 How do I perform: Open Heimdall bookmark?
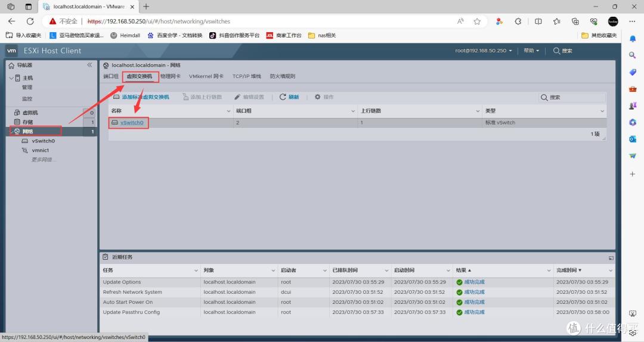125,35
